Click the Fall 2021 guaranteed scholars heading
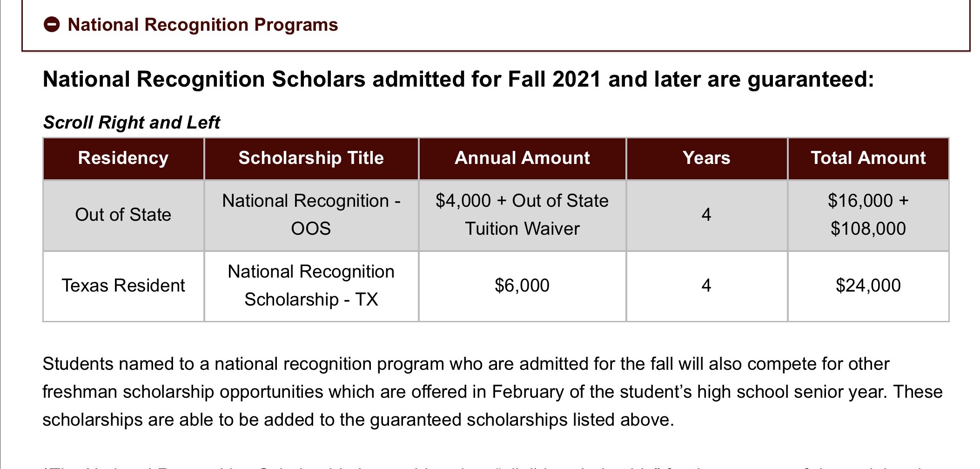 (x=458, y=80)
